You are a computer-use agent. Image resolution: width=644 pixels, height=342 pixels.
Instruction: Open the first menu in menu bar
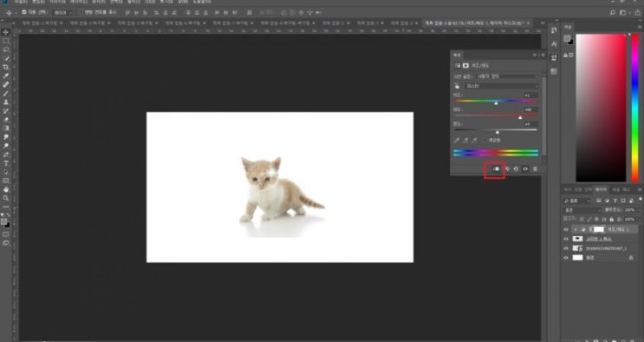point(21,2)
